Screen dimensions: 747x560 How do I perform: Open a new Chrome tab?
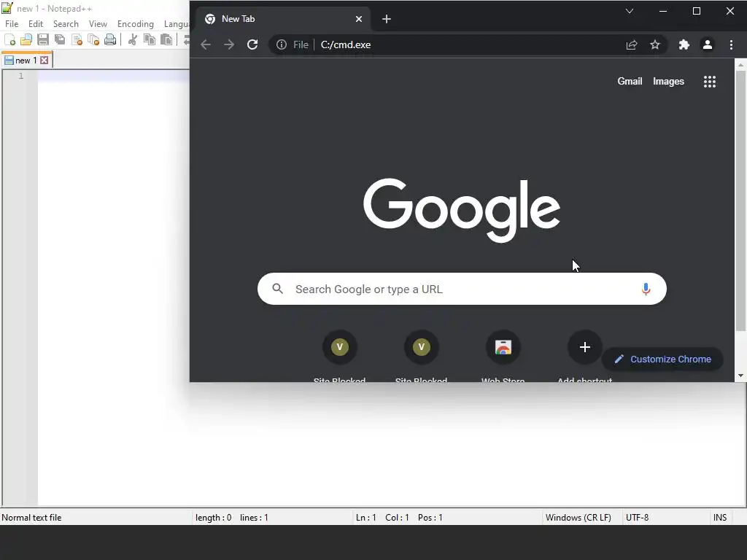pyautogui.click(x=387, y=19)
